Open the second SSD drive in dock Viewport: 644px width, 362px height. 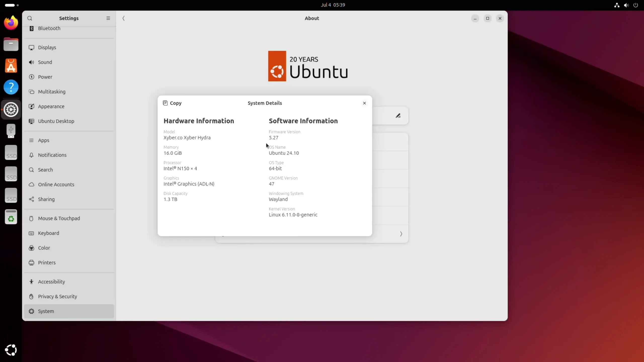[11, 174]
